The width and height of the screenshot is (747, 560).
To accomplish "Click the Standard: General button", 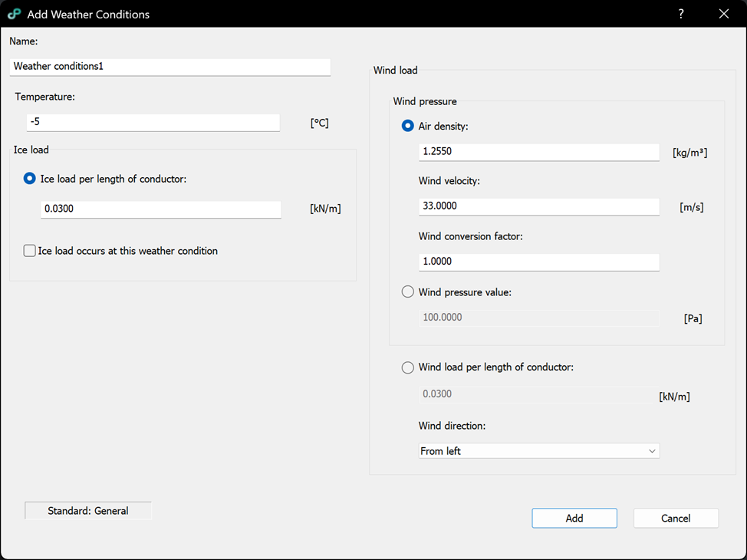I will point(88,511).
